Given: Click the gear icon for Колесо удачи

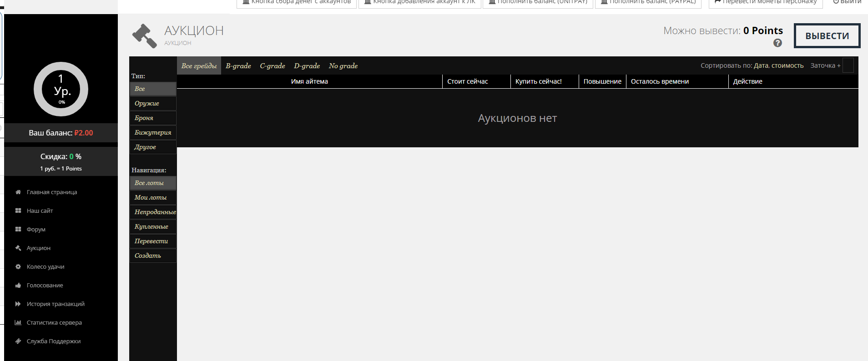Looking at the screenshot, I should point(18,267).
